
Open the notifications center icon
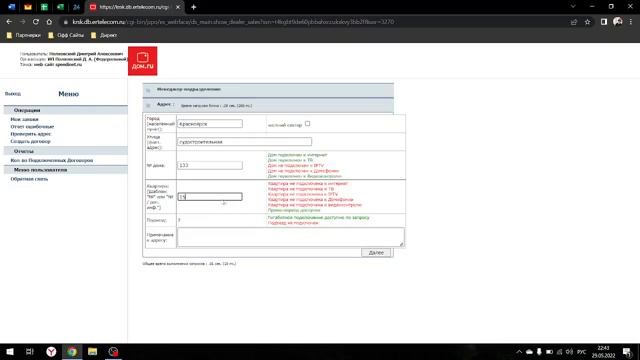[x=627, y=352]
